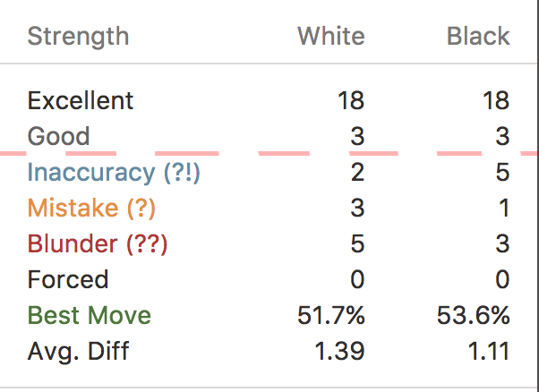Select the Black column header
The width and height of the screenshot is (539, 392).
point(478,37)
